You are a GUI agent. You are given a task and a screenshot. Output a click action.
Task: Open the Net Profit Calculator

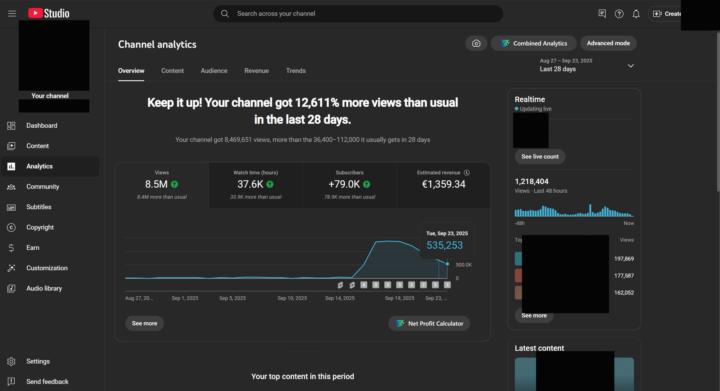pyautogui.click(x=430, y=324)
